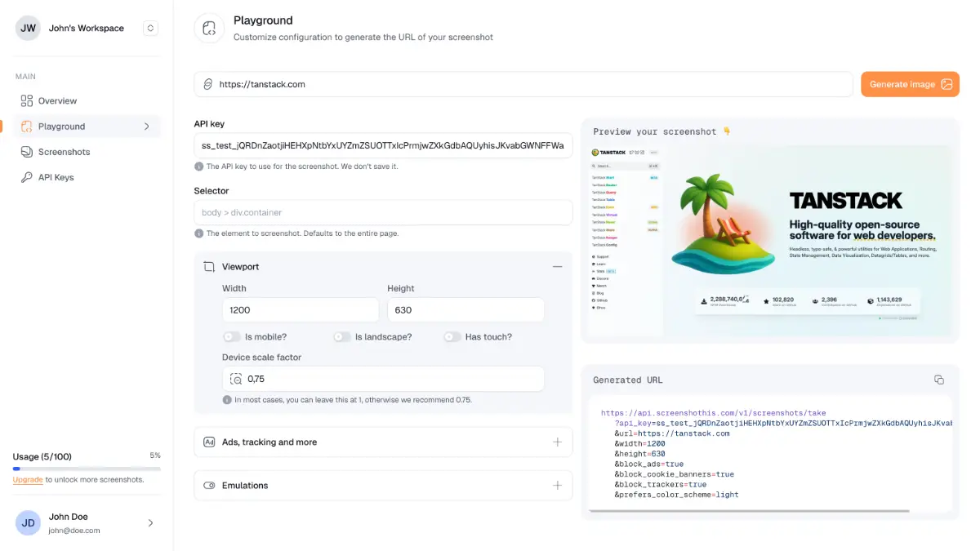Expand the Emulations section
The height and width of the screenshot is (551, 980).
557,486
